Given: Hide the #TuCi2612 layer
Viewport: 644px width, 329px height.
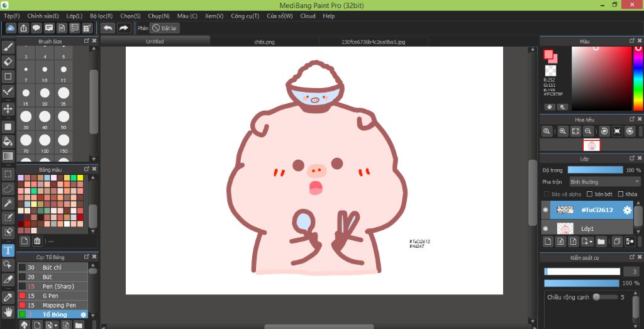Looking at the screenshot, I should (x=545, y=210).
